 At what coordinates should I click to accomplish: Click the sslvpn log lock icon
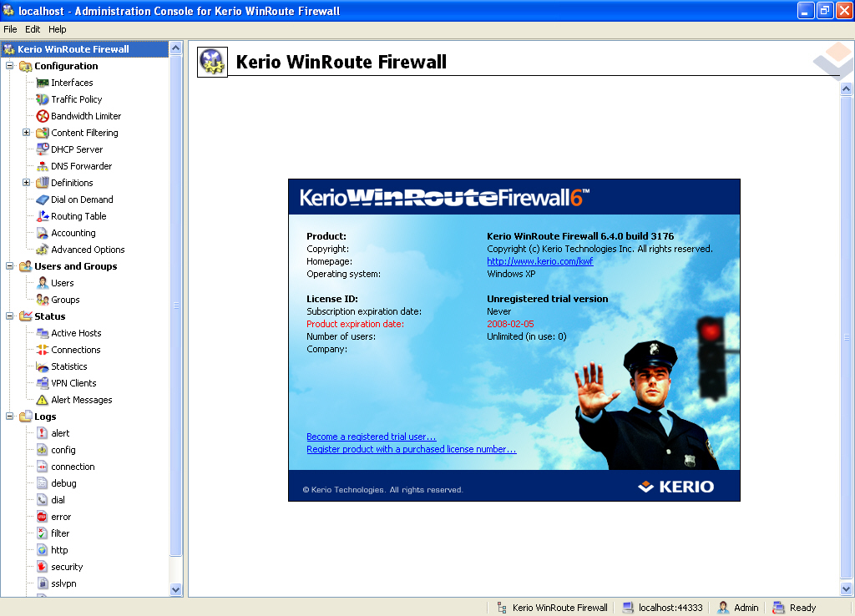click(43, 583)
